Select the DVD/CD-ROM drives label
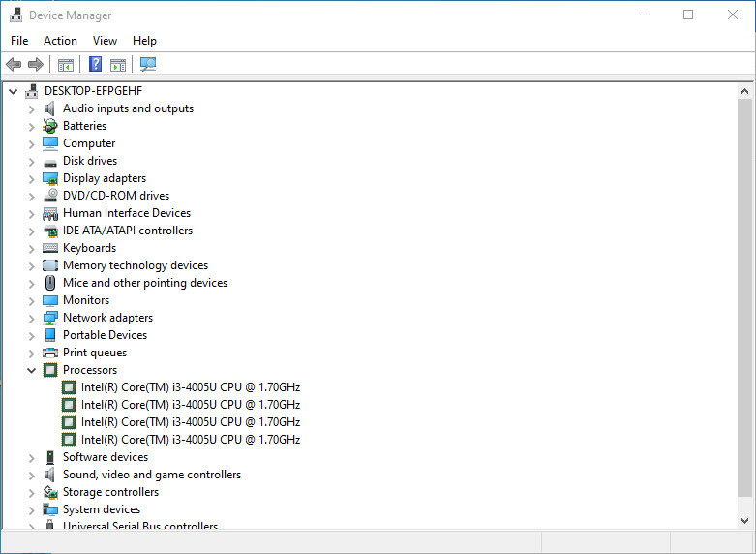The height and width of the screenshot is (554, 756). (116, 196)
